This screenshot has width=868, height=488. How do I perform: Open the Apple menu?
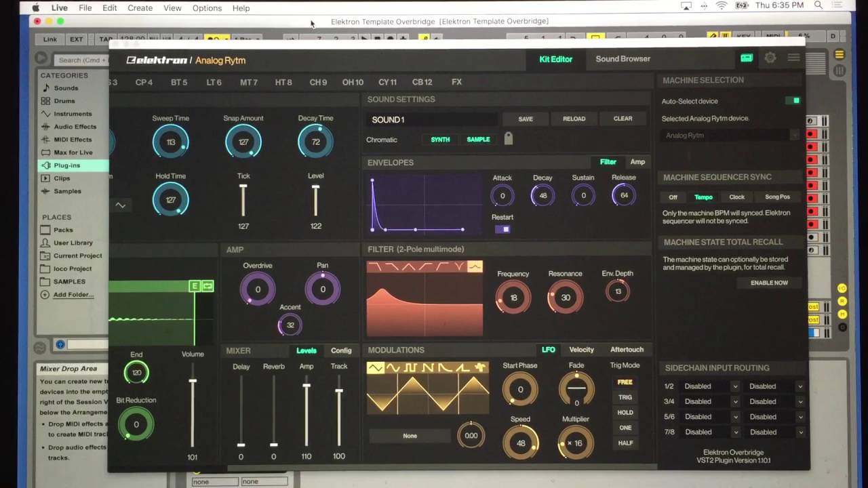(x=36, y=8)
